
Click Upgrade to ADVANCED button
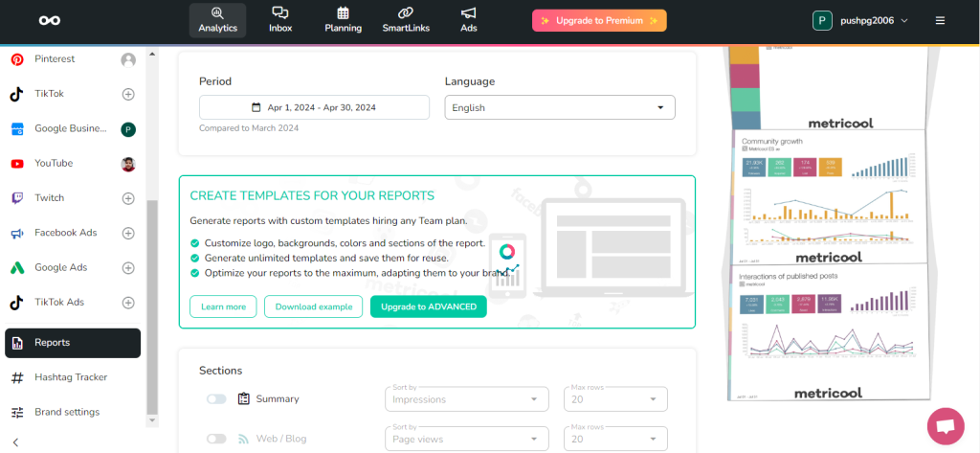click(x=429, y=306)
